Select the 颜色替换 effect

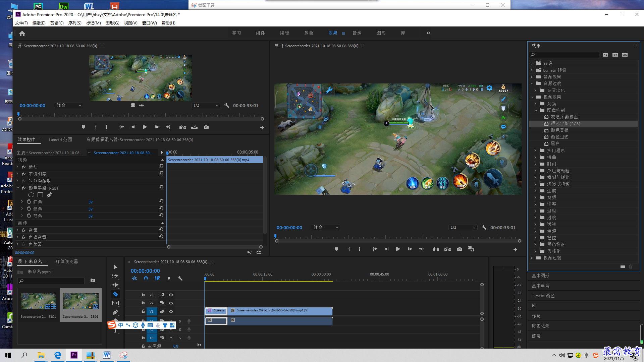coord(559,130)
